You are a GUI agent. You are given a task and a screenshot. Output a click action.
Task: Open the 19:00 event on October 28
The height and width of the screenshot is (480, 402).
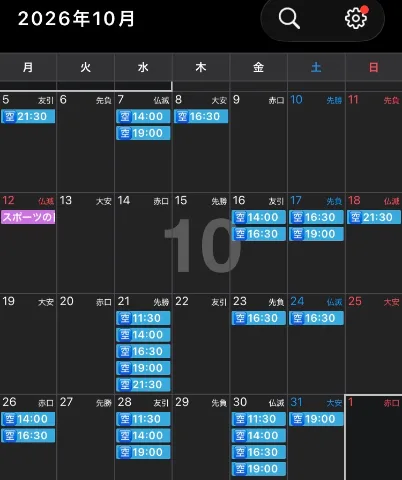click(143, 452)
